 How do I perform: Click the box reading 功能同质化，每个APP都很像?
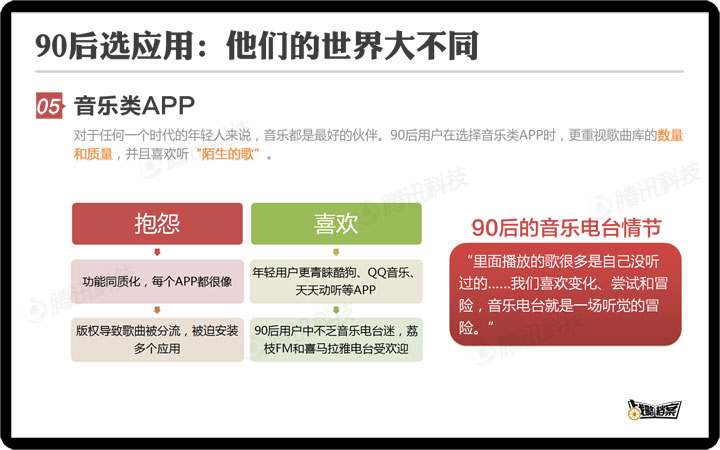[x=157, y=282]
